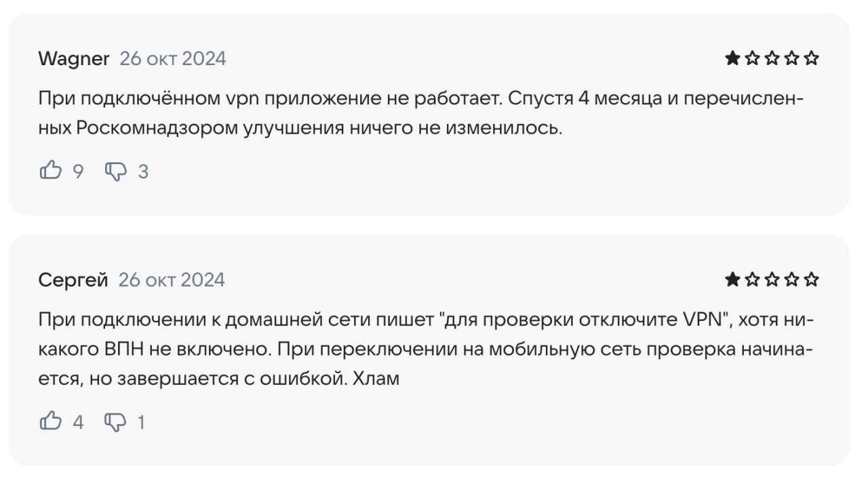This screenshot has width=868, height=477.
Task: Click the fifth star in Wagner's rating
Action: click(x=812, y=59)
